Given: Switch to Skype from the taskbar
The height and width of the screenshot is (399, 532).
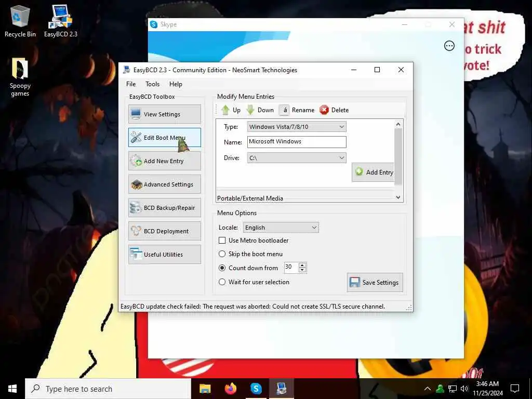Looking at the screenshot, I should click(x=256, y=389).
